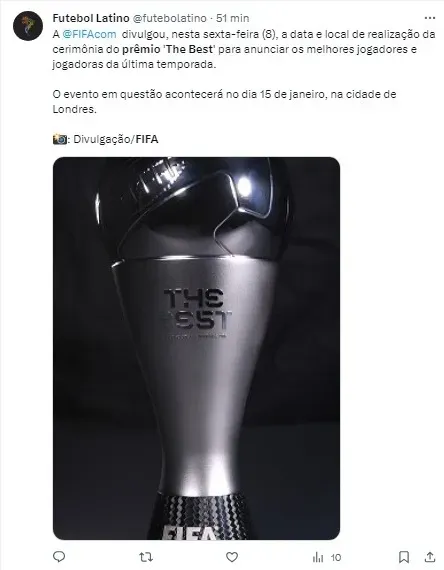Image resolution: width=444 pixels, height=570 pixels.
Task: Open the The Best trophy image
Action: (x=196, y=348)
